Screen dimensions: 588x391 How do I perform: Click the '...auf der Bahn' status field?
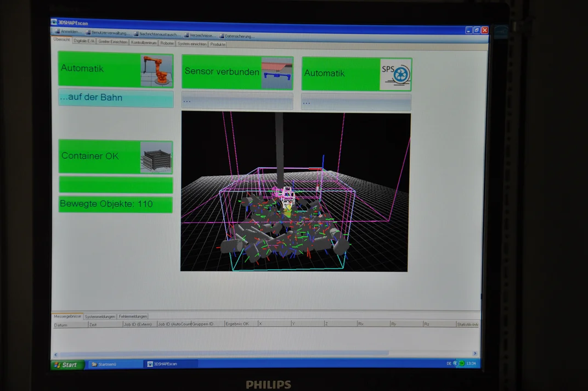tap(116, 98)
